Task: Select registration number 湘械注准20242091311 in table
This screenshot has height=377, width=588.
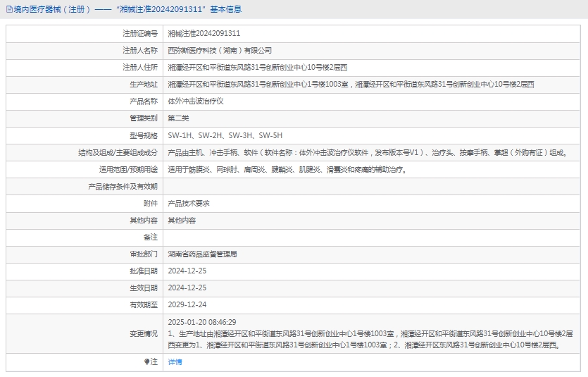Action: pyautogui.click(x=204, y=33)
